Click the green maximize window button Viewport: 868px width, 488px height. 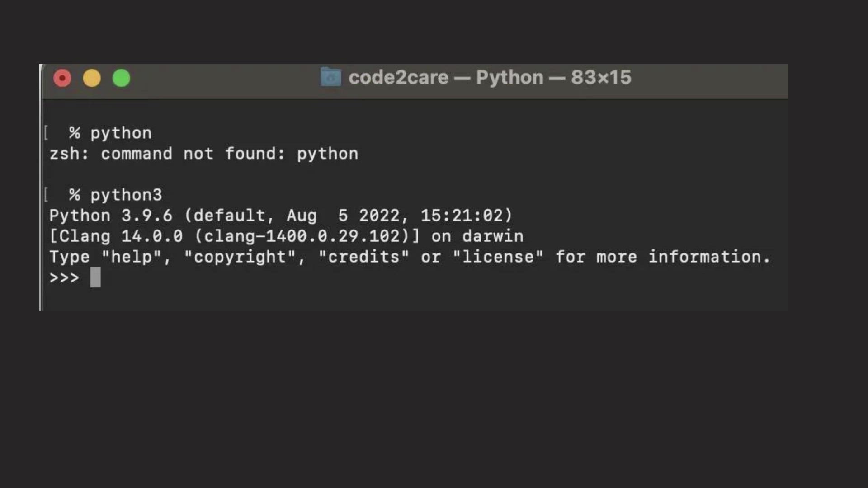coord(121,78)
